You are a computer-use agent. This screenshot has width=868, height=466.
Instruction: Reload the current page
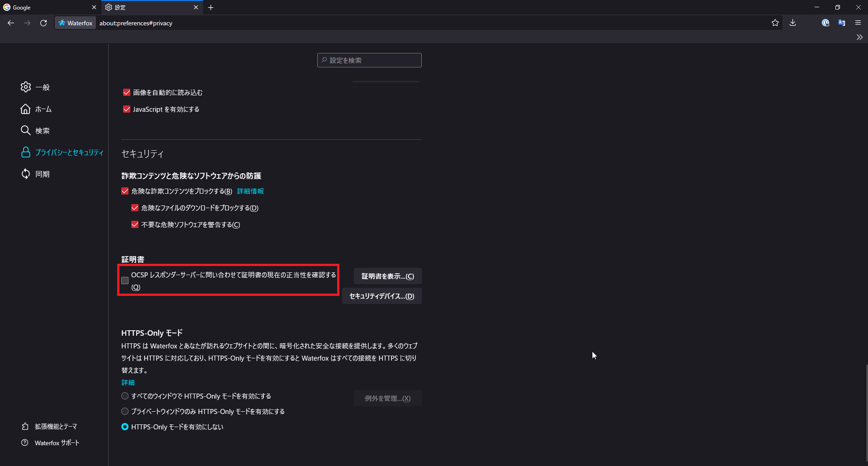(43, 23)
